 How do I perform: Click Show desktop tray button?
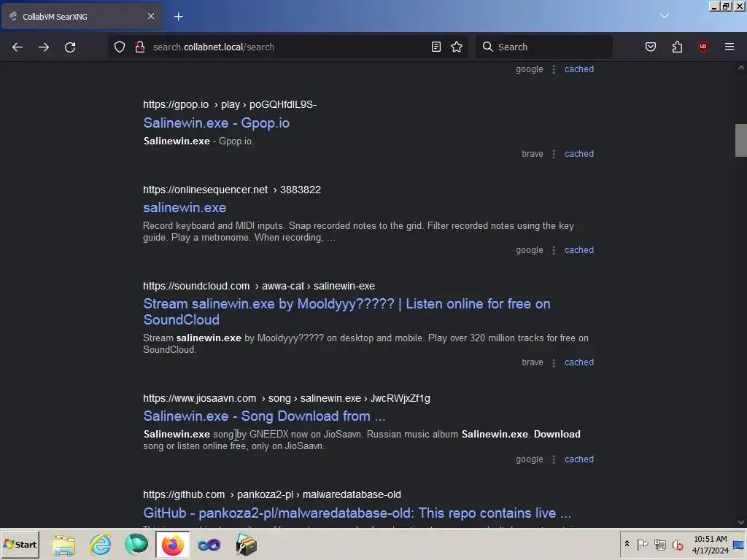coord(739,544)
